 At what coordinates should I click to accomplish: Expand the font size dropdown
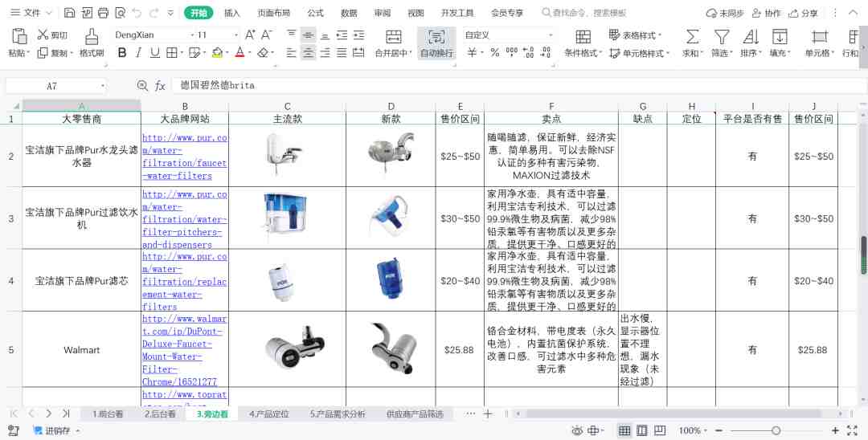235,35
